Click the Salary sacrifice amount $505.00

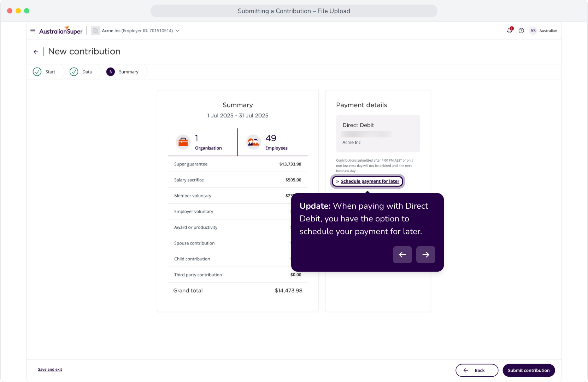click(294, 180)
